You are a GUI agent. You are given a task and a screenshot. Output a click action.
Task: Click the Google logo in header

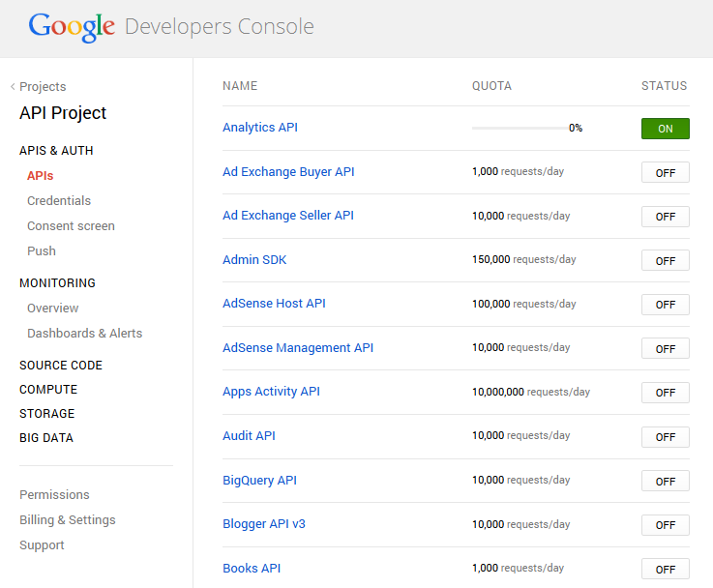tap(72, 27)
